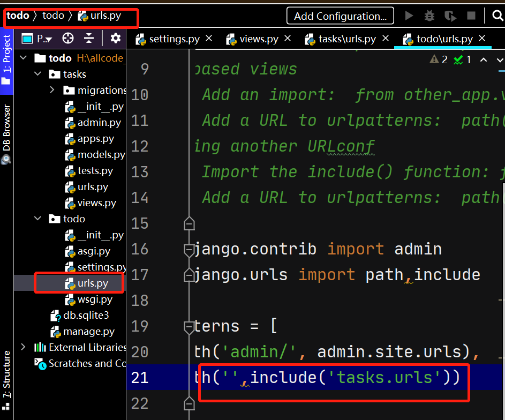Toggle fold marker on line 19
This screenshot has height=420, width=505.
pyautogui.click(x=189, y=327)
